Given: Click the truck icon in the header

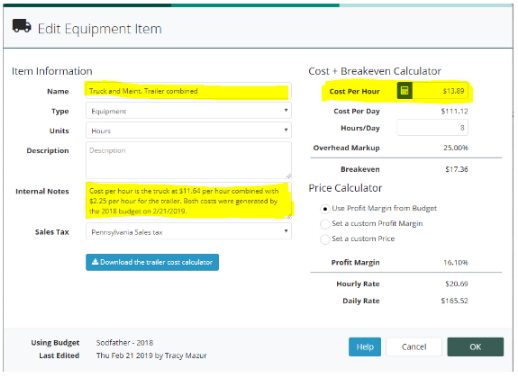Looking at the screenshot, I should (22, 26).
